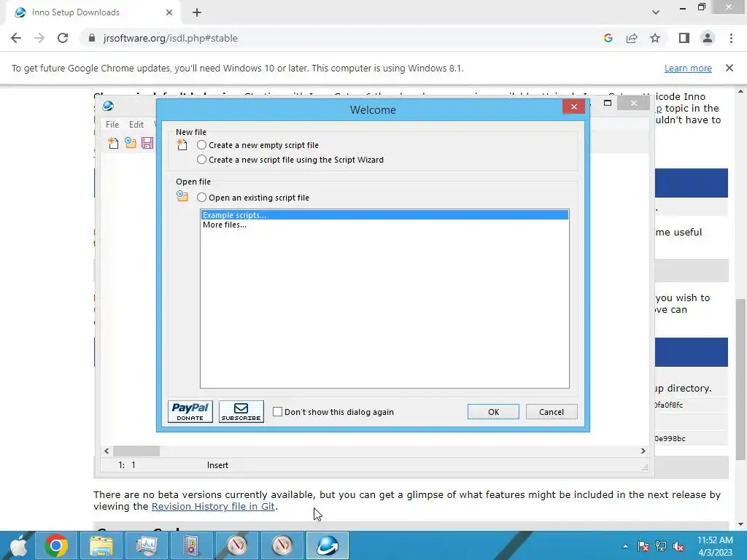
Task: Open the Edit menu in Inno Setup
Action: point(136,124)
